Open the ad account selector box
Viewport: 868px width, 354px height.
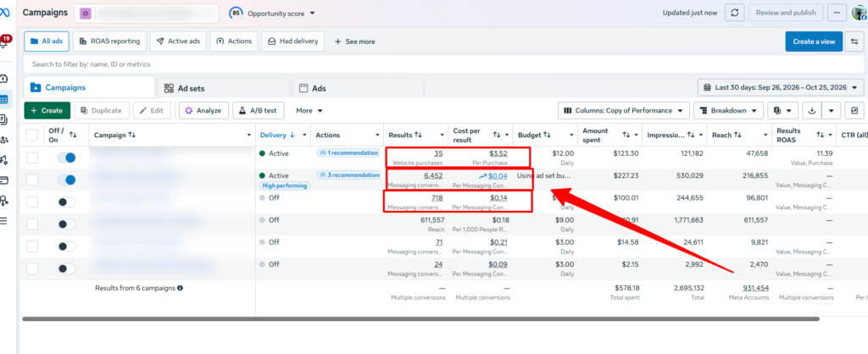tap(146, 14)
